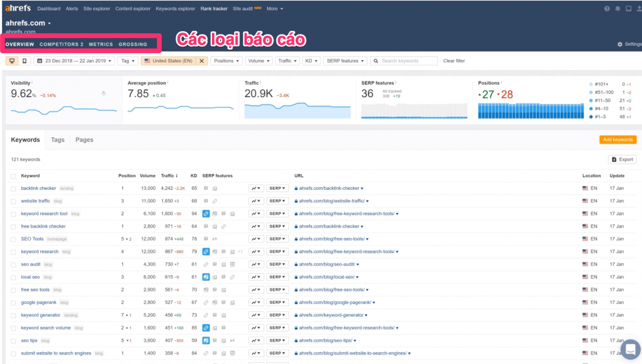Screen dimensions: 642x364
Task: Open the notifications bell icon
Action: pyautogui.click(x=618, y=9)
